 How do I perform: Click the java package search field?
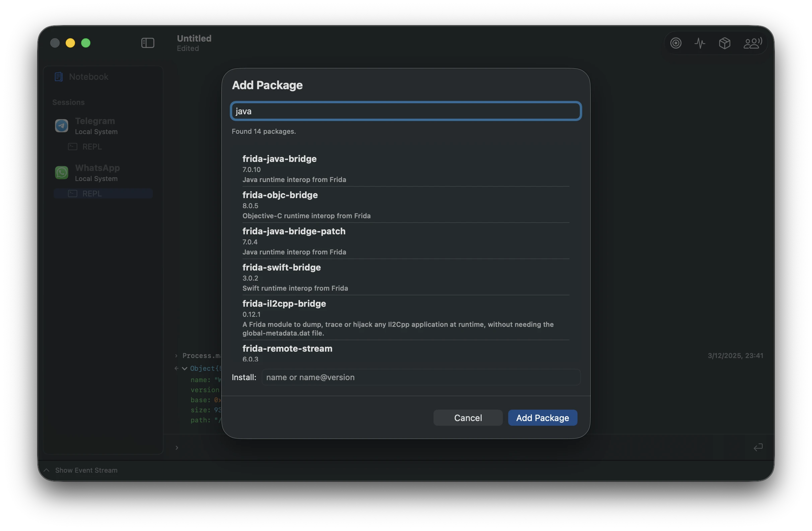[406, 111]
